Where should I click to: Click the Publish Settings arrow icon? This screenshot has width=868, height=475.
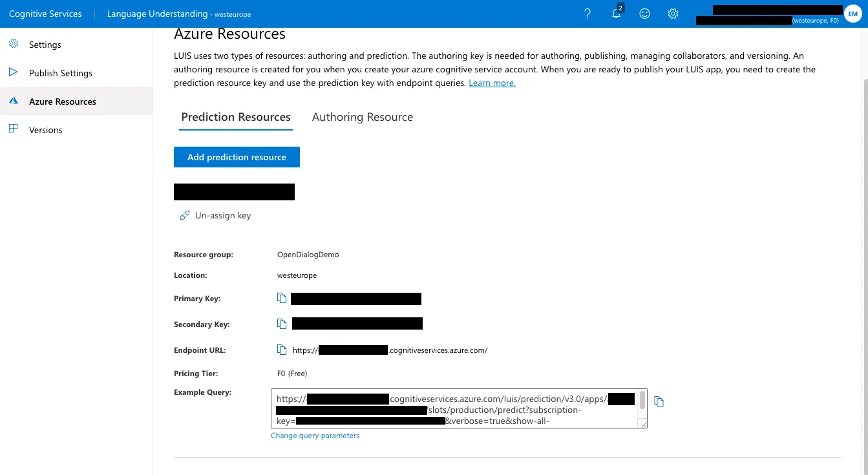13,72
